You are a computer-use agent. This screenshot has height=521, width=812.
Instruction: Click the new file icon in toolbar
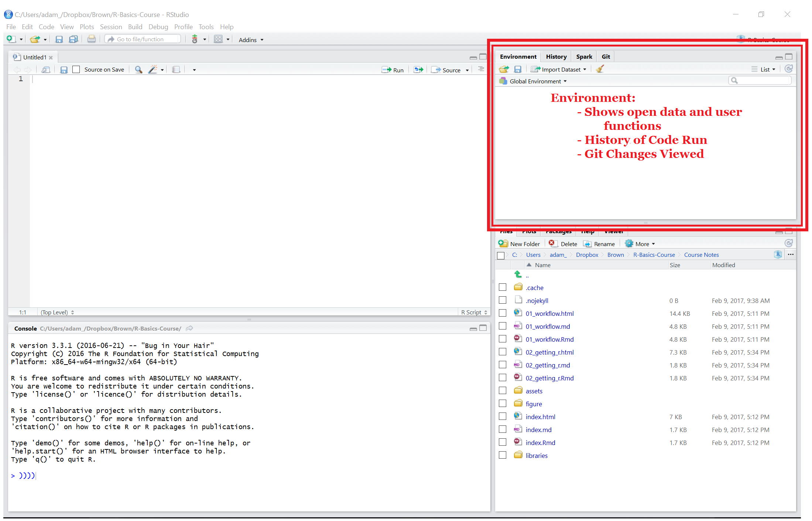tap(11, 39)
